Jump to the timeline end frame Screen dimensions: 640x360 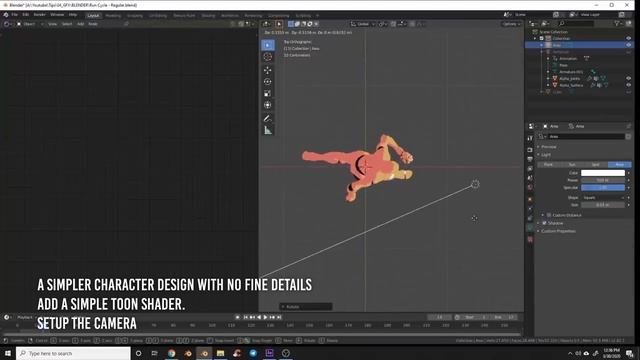click(x=279, y=317)
